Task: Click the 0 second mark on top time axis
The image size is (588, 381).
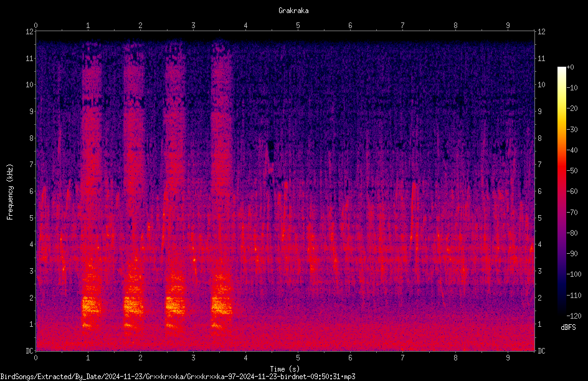Action: 36,25
